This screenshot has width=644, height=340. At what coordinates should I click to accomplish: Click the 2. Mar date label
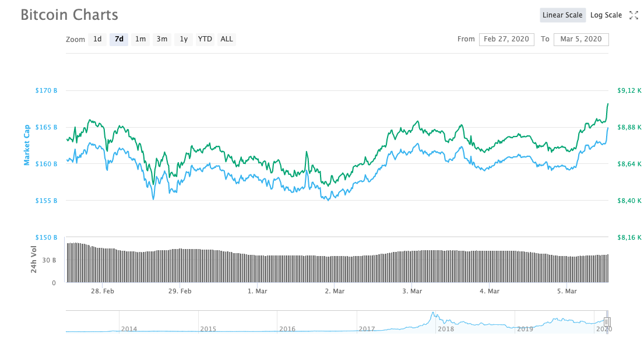click(x=335, y=291)
